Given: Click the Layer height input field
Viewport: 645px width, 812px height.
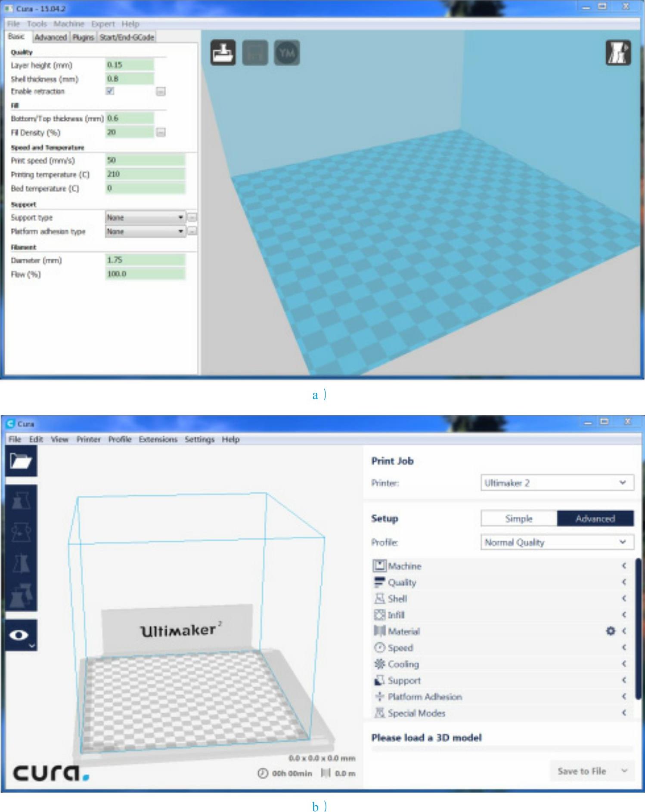Looking at the screenshot, I should tap(130, 65).
